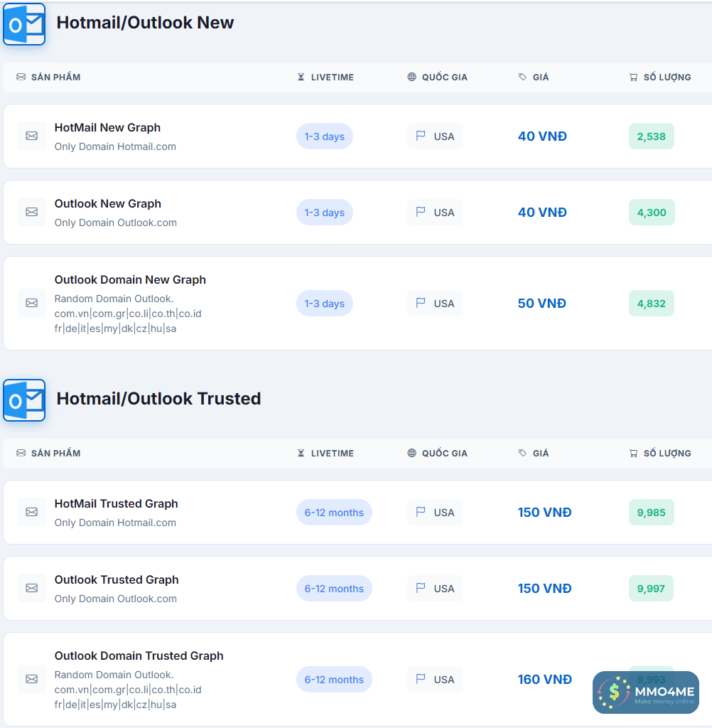Viewport: 712px width, 728px height.
Task: Click the envelope icon for Outlook New Graph
Action: click(x=32, y=212)
